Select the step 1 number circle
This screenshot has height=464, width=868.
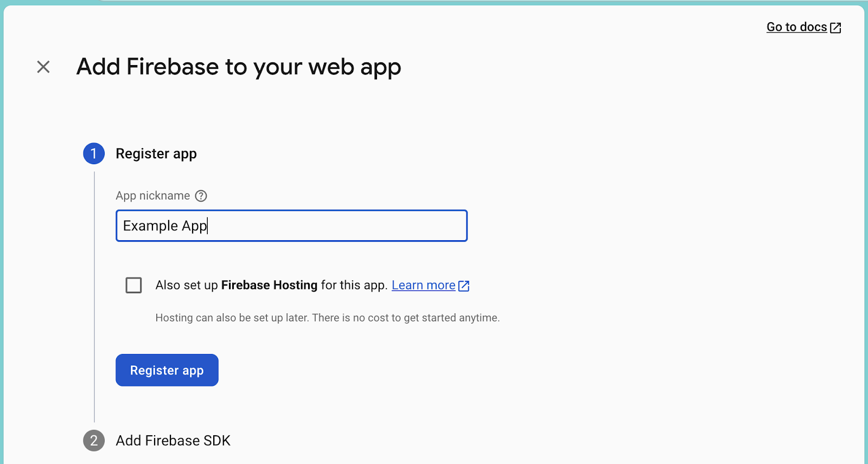[94, 154]
